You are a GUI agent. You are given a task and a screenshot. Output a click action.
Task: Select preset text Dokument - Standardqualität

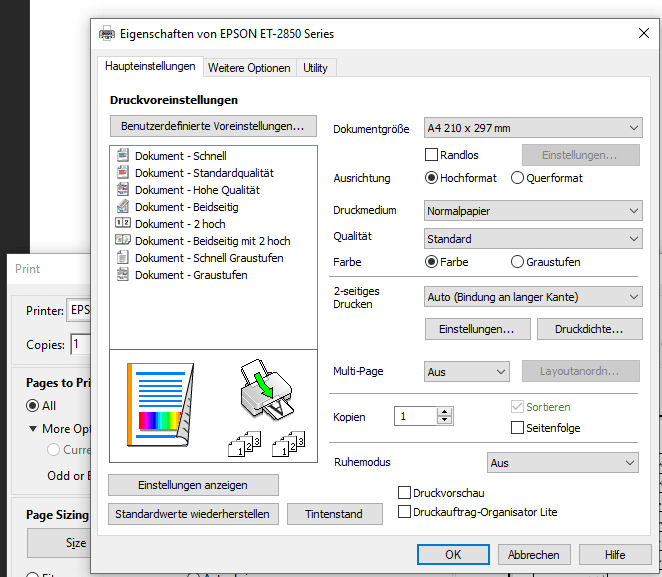tap(204, 173)
